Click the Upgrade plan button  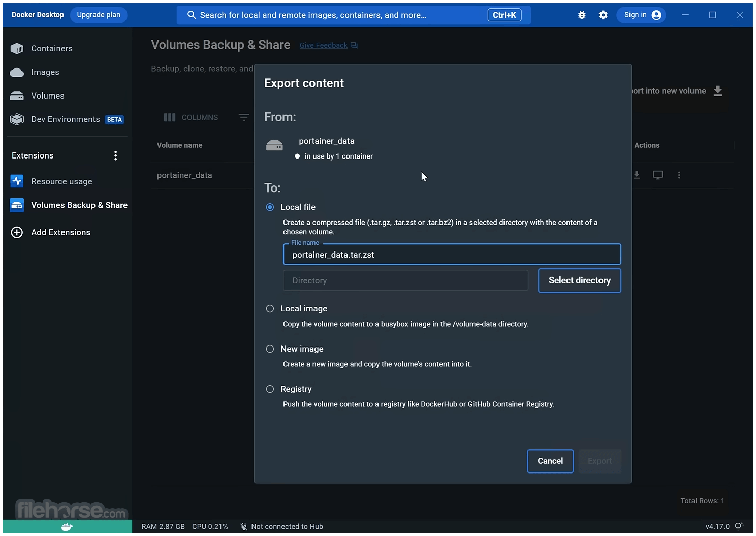click(x=99, y=15)
